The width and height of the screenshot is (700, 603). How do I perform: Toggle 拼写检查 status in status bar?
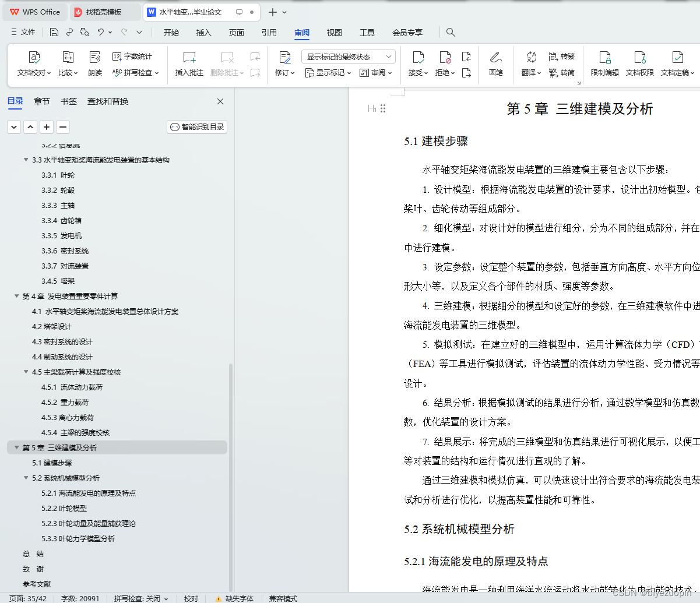(x=140, y=598)
